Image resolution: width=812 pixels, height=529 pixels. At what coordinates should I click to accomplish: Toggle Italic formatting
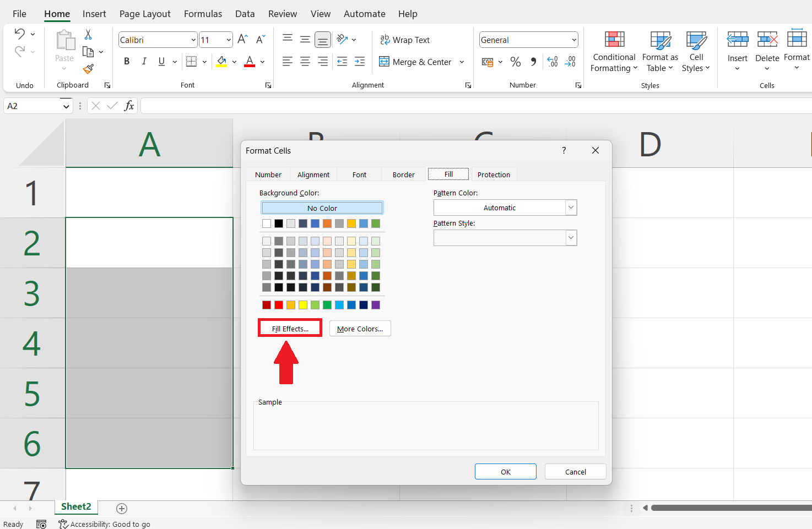coord(144,61)
